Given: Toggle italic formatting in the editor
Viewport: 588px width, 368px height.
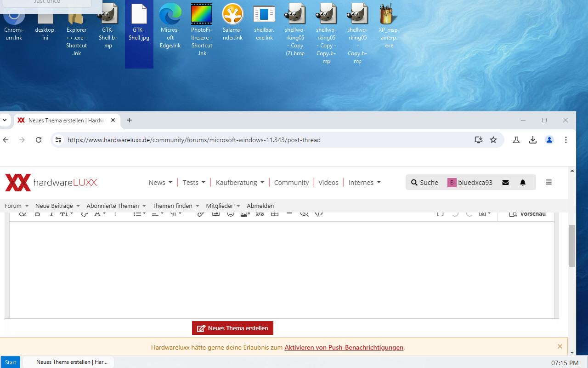Looking at the screenshot, I should coord(51,214).
